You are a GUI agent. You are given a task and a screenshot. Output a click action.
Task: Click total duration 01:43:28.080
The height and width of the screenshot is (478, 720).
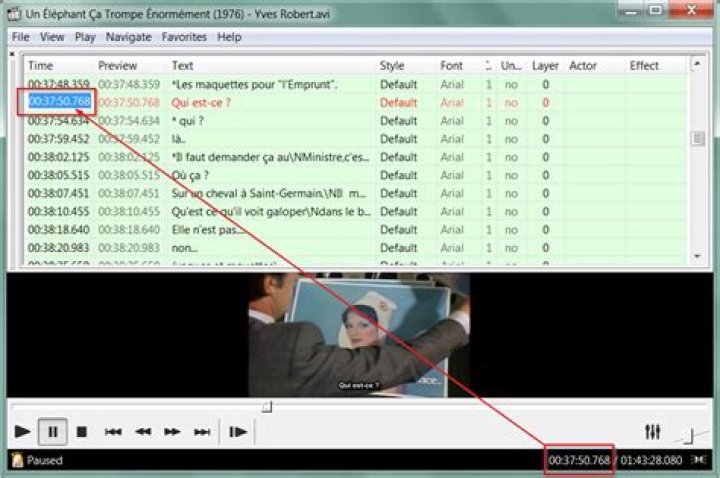tap(651, 460)
